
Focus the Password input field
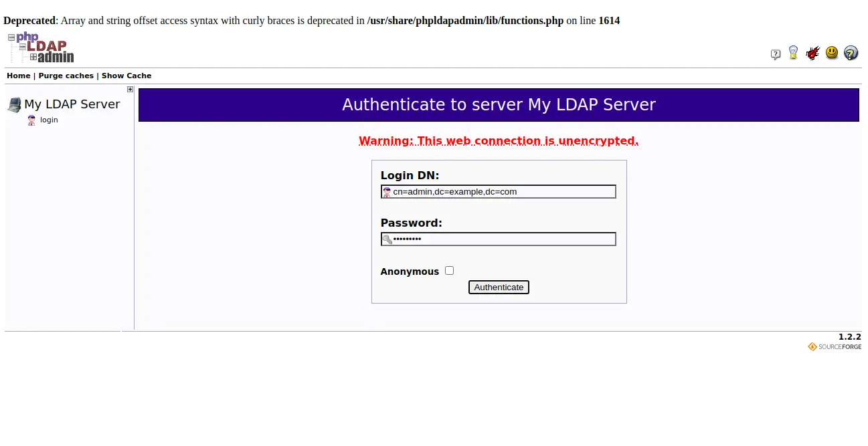498,239
